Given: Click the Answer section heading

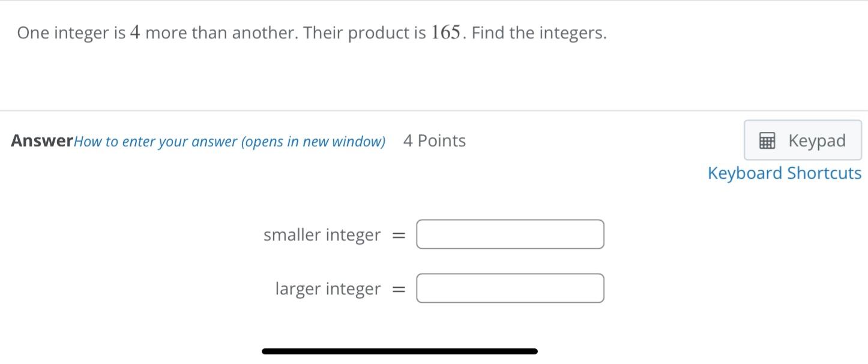Looking at the screenshot, I should [x=40, y=140].
